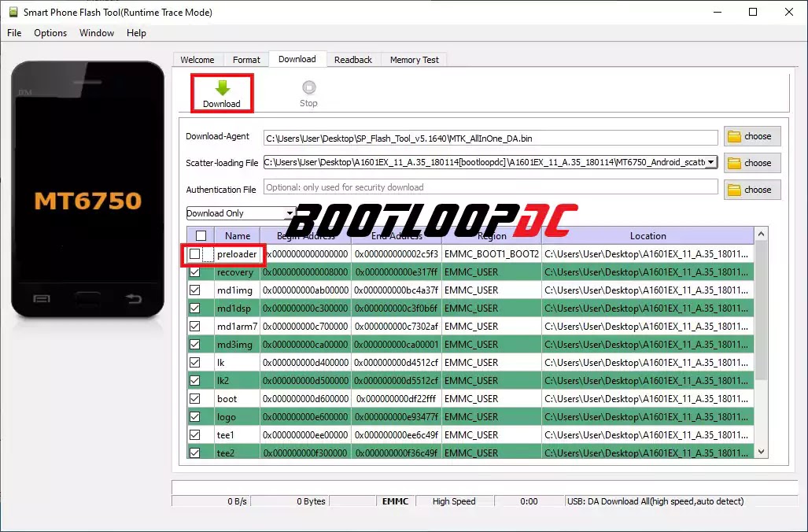Uncheck the lk2 partition checkbox
808x532 pixels.
(195, 380)
